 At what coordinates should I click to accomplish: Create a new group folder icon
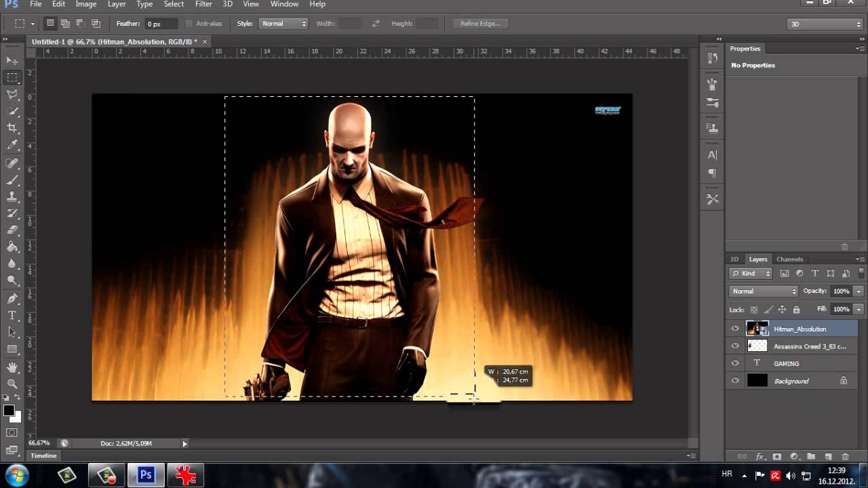click(811, 457)
